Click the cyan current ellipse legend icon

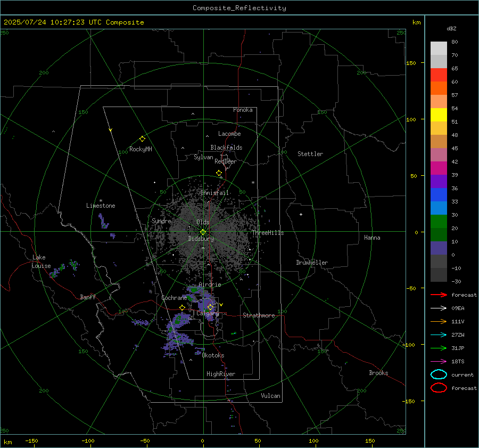[x=439, y=374]
